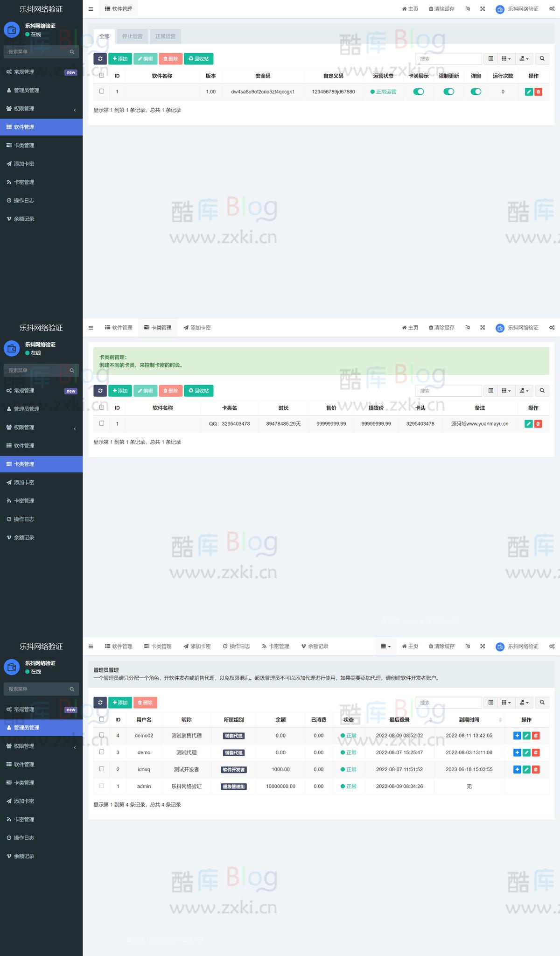Open export dropdown in 卡类管理 table toolbar

[x=524, y=390]
